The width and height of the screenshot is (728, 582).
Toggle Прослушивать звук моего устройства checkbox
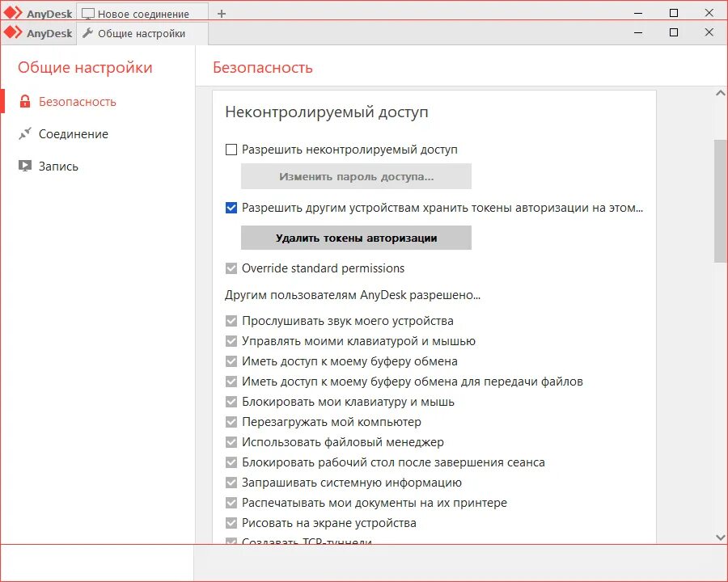click(x=231, y=321)
